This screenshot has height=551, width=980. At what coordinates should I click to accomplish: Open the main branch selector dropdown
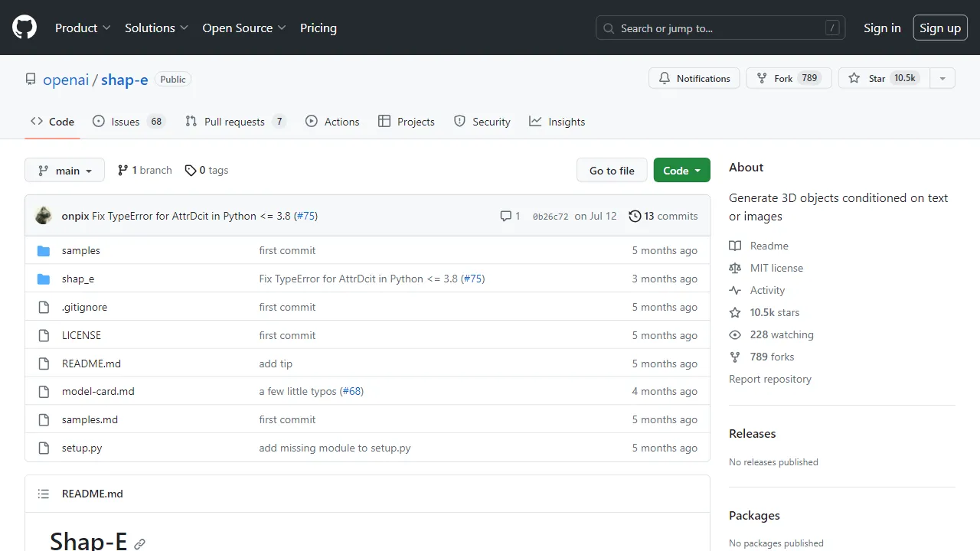64,171
